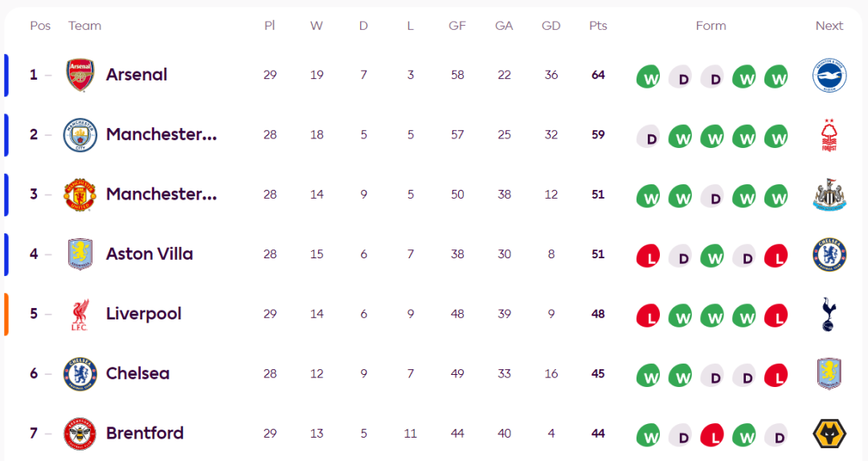
Task: Click Liverpool's club badge
Action: pos(80,315)
